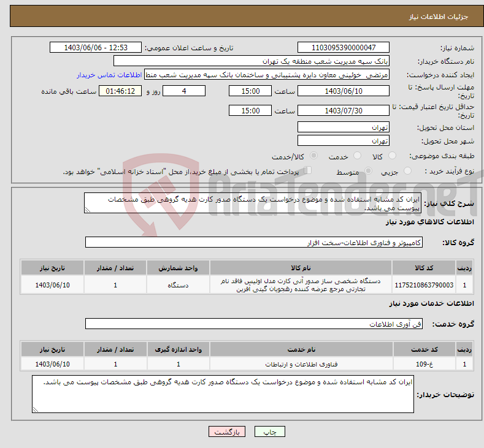Open the اطلاعات تماس خریدار link
484x448 pixels.
click(109, 75)
